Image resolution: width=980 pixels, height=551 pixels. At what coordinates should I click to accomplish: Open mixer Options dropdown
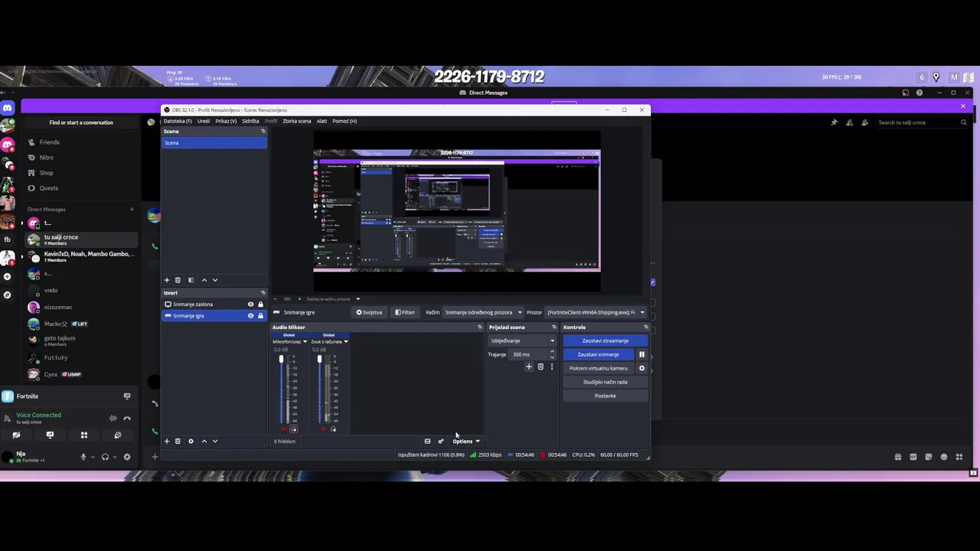pyautogui.click(x=466, y=441)
